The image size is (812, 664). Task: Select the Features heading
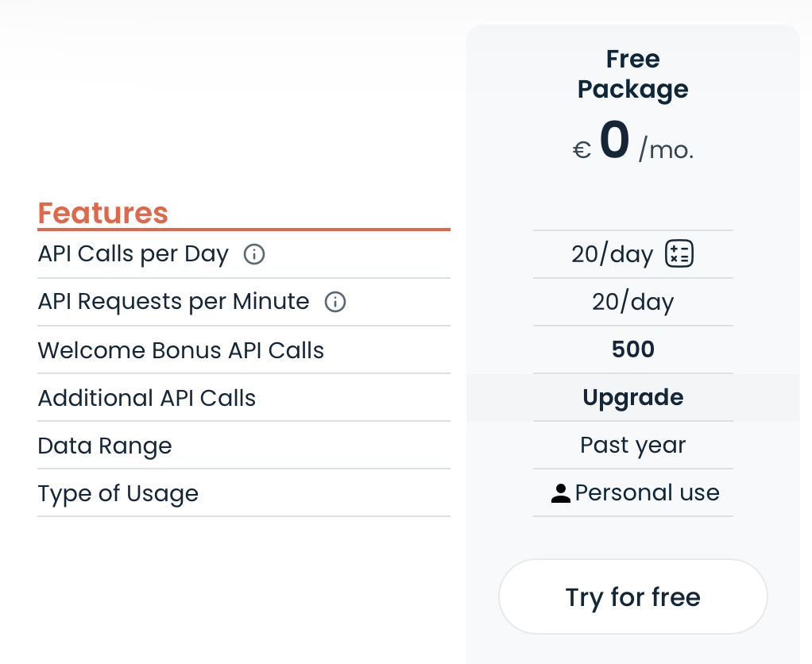point(103,213)
